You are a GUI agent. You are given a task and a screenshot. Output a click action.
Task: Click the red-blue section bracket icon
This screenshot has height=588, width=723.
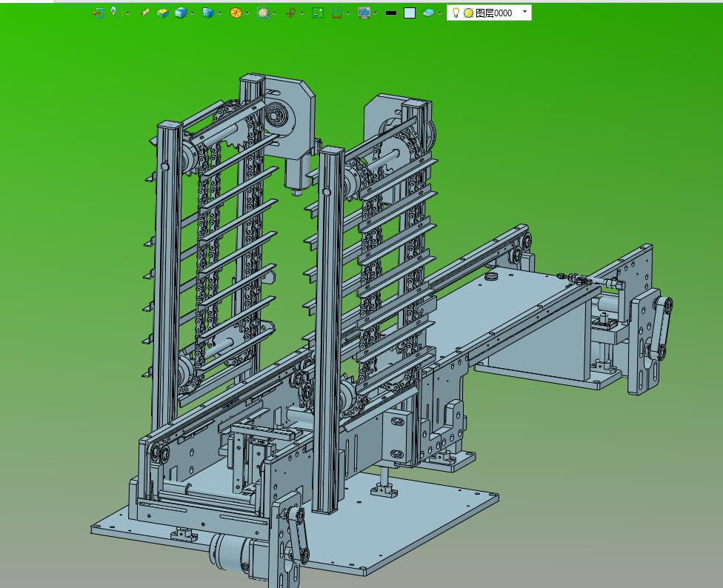point(336,13)
